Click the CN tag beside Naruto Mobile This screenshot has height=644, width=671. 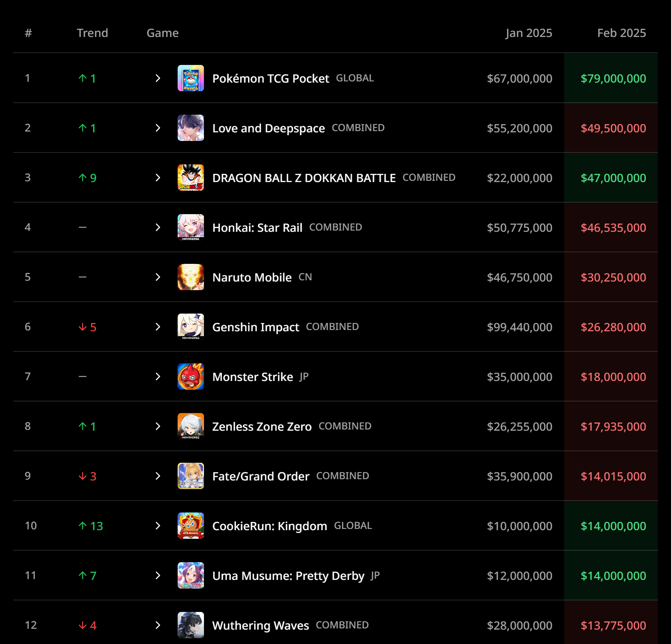(305, 277)
